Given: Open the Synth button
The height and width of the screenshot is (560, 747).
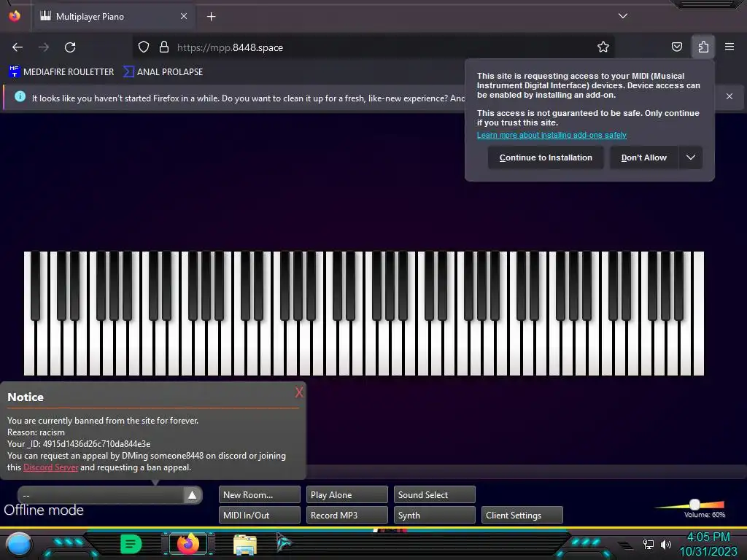Looking at the screenshot, I should 435,515.
